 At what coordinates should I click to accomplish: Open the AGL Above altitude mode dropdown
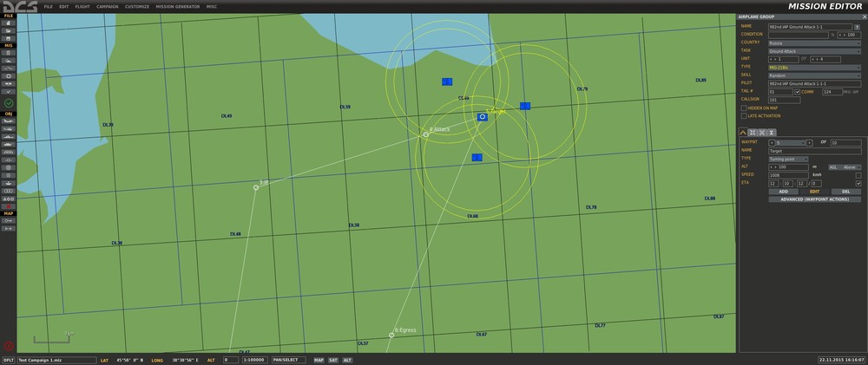845,167
